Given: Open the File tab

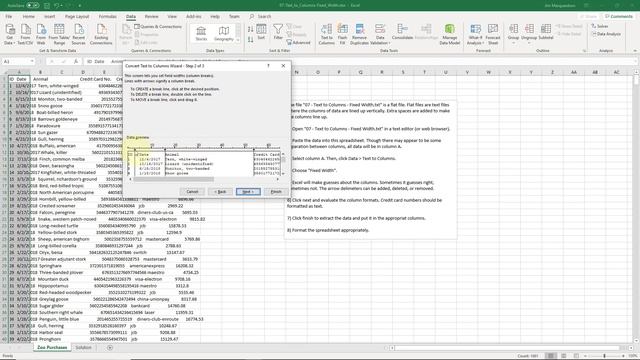Looking at the screenshot, I should coord(9,16).
